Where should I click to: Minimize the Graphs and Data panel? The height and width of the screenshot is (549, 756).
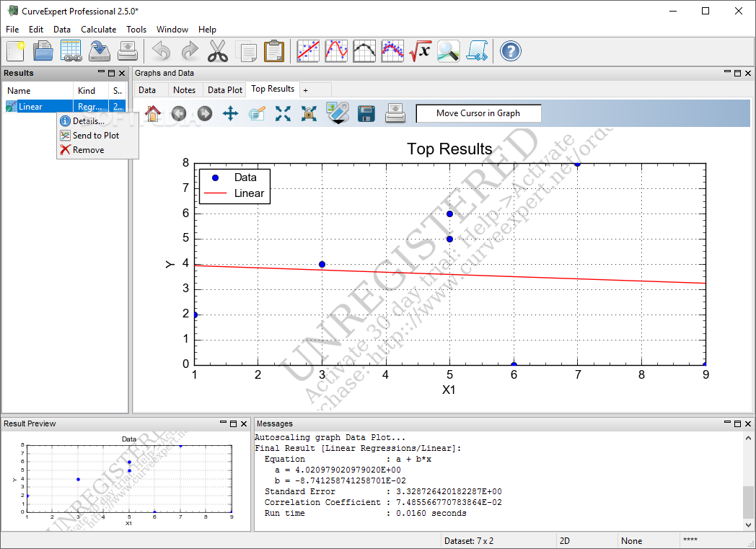click(727, 72)
